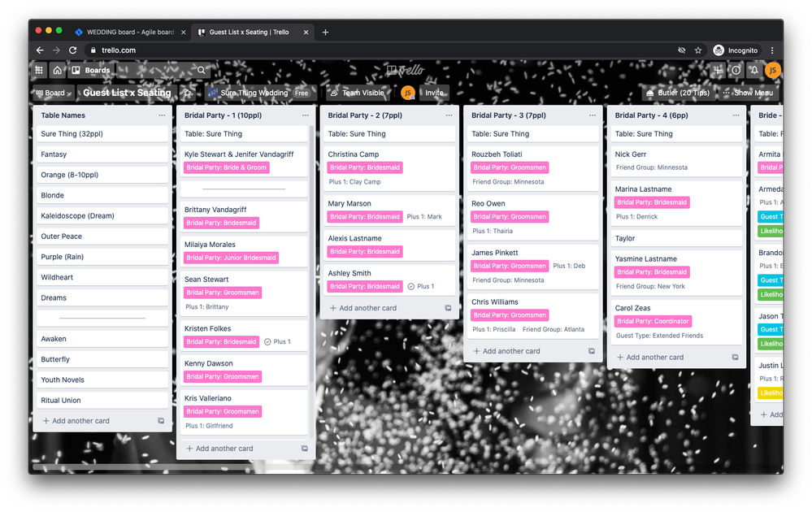Add another card to Bridal Party - 2
Viewport: 812px width, 512px height.
pos(363,308)
